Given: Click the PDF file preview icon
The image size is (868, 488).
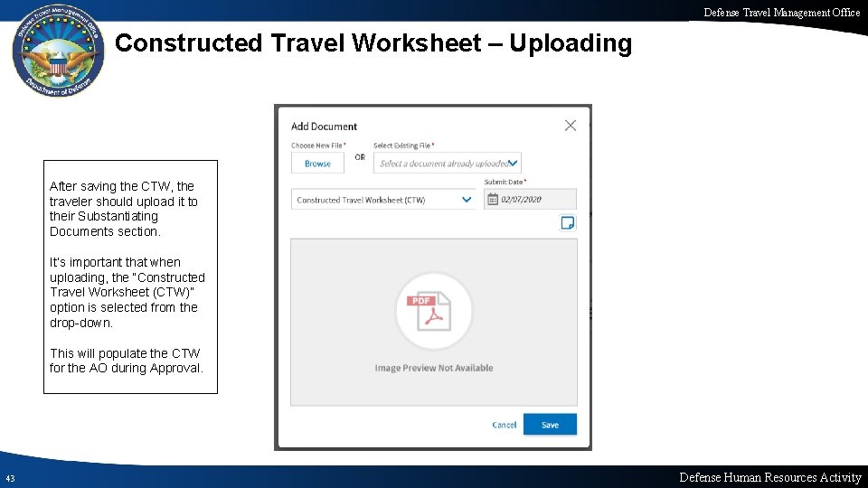Looking at the screenshot, I should (x=434, y=311).
